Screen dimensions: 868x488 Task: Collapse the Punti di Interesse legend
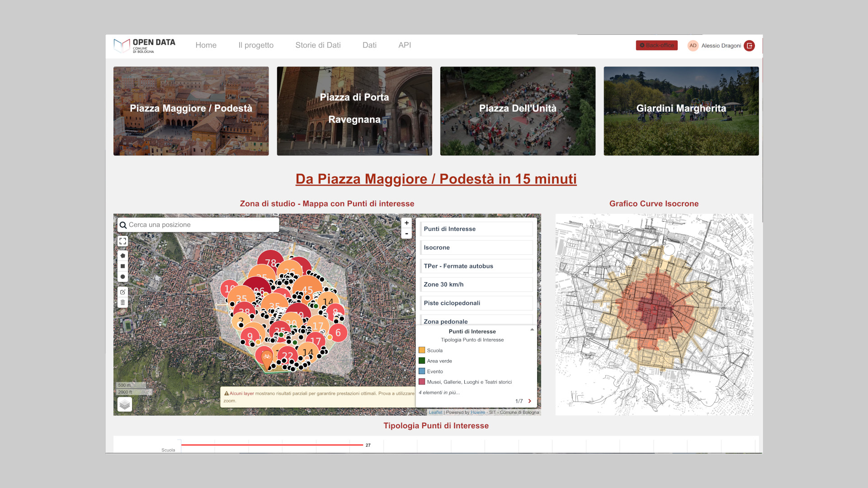coord(532,330)
